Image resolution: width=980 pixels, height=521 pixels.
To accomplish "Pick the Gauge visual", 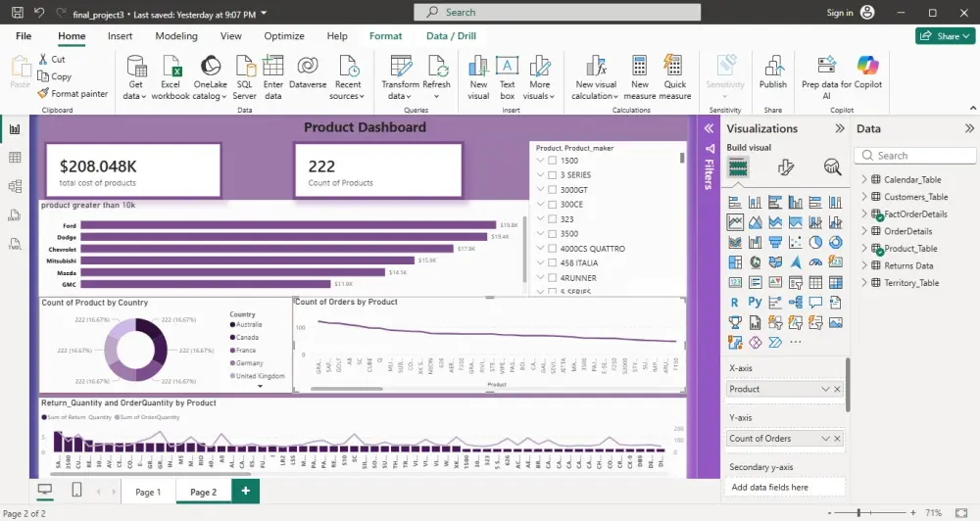I will click(x=815, y=262).
